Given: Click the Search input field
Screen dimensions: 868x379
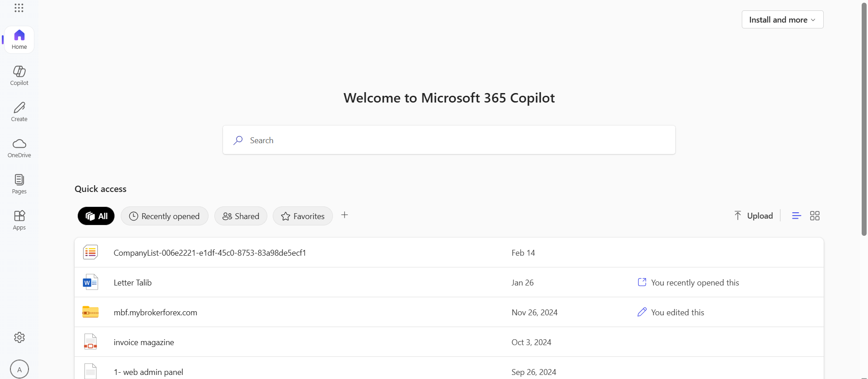Looking at the screenshot, I should [x=449, y=140].
